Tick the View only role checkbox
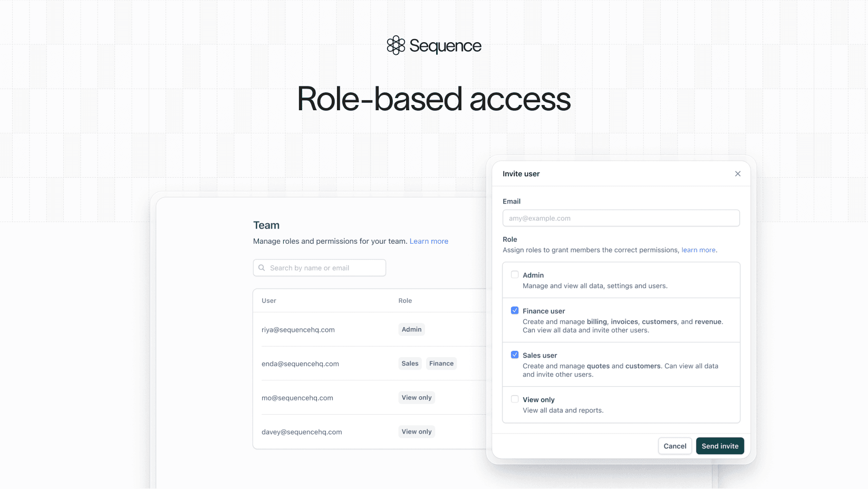 pyautogui.click(x=515, y=399)
